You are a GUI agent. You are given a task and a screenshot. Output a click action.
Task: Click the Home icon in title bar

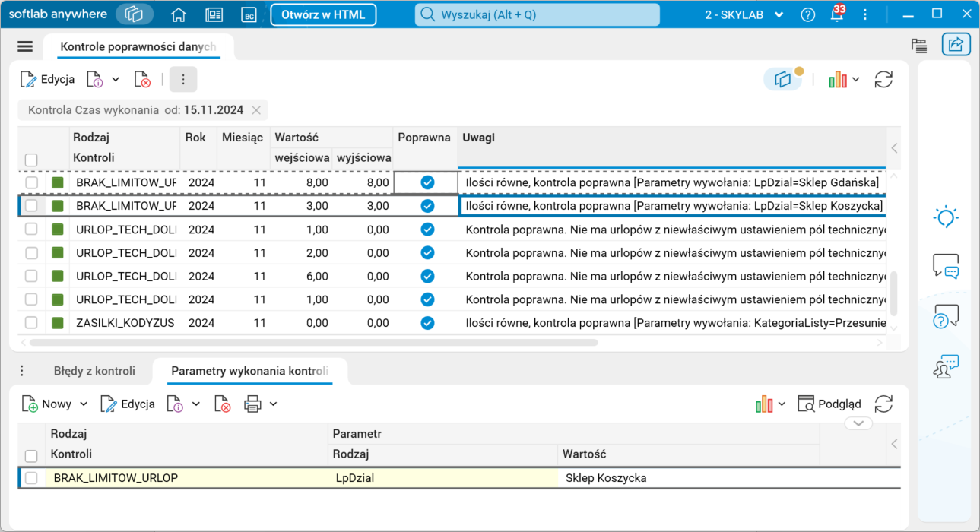[179, 14]
